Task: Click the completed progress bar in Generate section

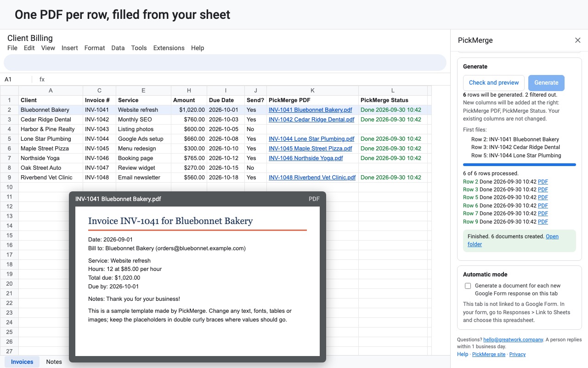Action: [520, 165]
